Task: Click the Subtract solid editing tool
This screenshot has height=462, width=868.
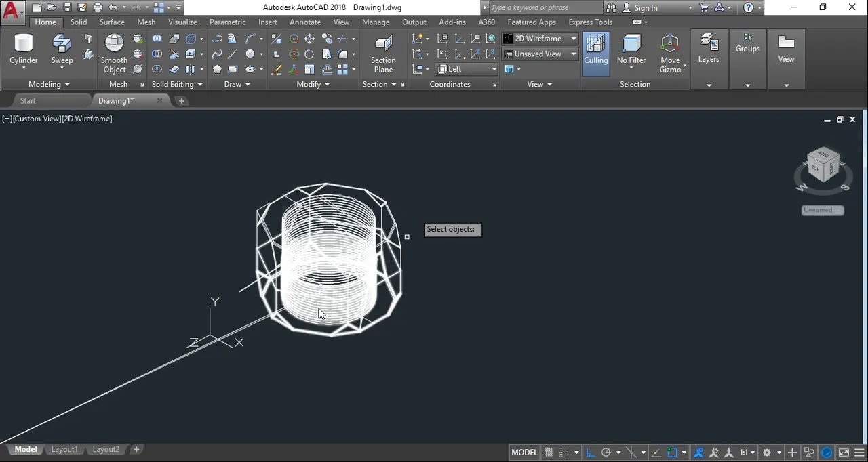Action: (157, 54)
